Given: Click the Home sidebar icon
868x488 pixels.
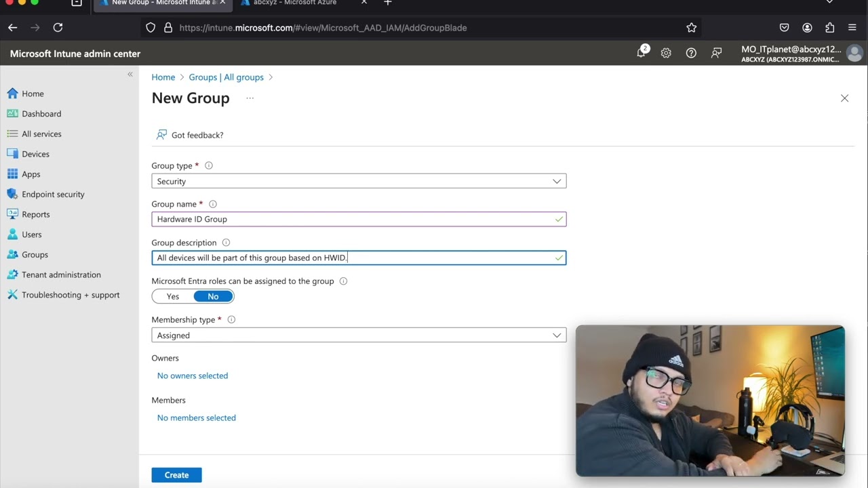Looking at the screenshot, I should click(12, 94).
